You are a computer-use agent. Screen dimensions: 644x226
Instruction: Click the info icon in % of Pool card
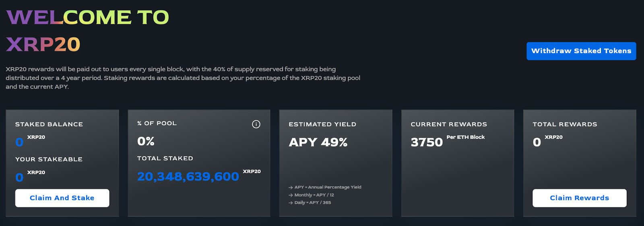coord(256,124)
